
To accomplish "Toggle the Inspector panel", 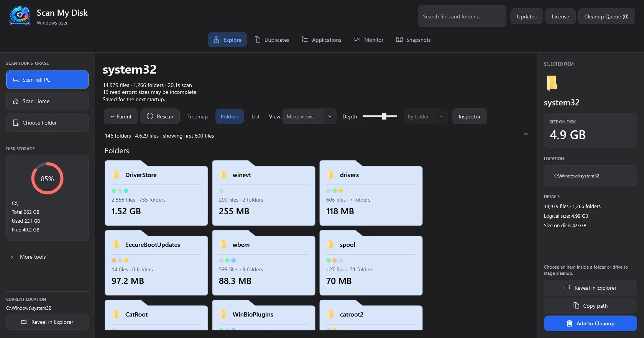I will (470, 116).
